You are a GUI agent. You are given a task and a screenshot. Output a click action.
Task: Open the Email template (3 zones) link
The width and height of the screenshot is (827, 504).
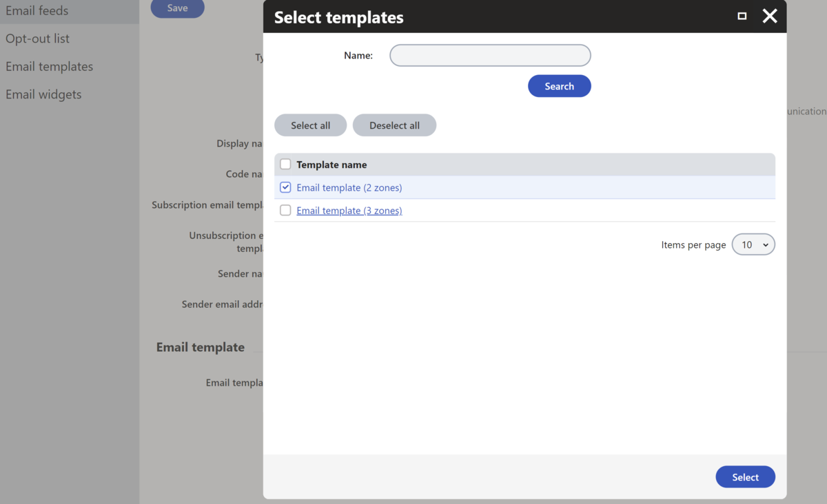[x=349, y=211]
